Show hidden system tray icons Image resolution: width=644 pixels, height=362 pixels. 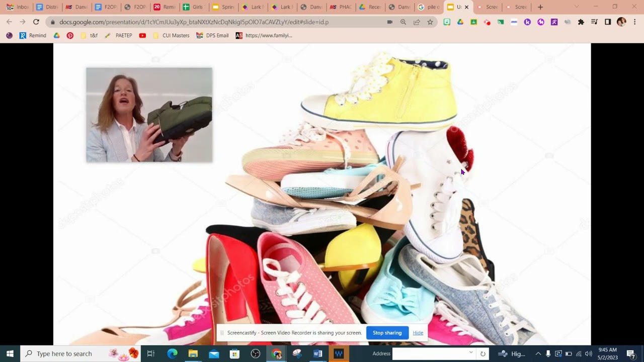coord(538,353)
